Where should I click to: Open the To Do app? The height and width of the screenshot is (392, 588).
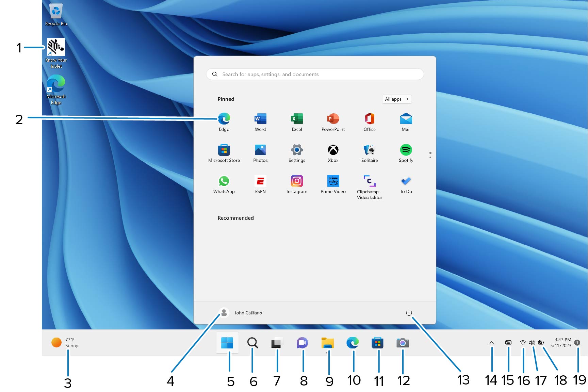coord(406,184)
